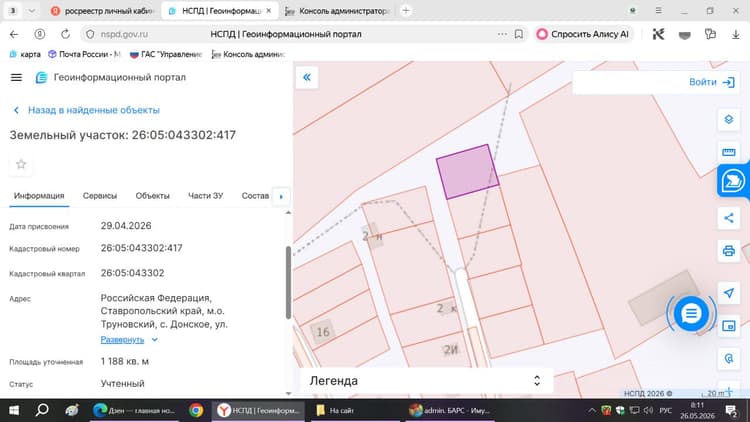Reload the page with refresh icon

click(x=66, y=34)
